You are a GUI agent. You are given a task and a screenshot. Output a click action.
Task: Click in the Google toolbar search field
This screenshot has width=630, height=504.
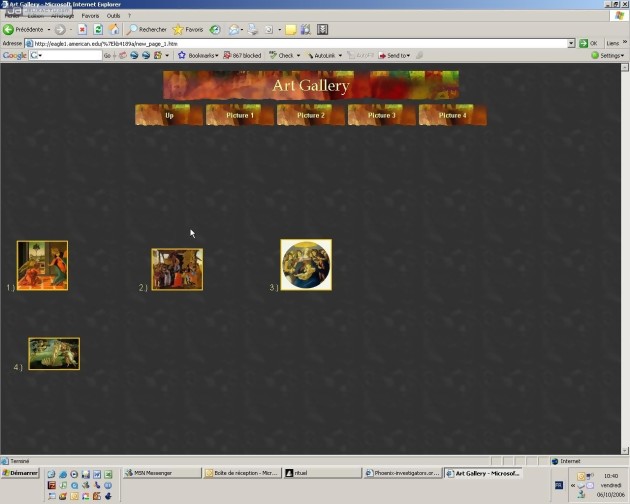tap(68, 55)
